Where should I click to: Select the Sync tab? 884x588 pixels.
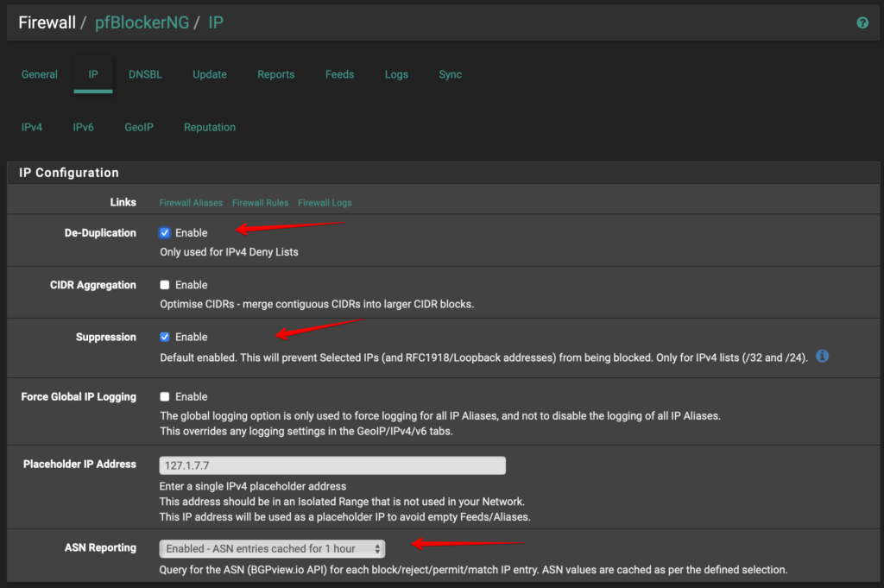click(x=451, y=74)
